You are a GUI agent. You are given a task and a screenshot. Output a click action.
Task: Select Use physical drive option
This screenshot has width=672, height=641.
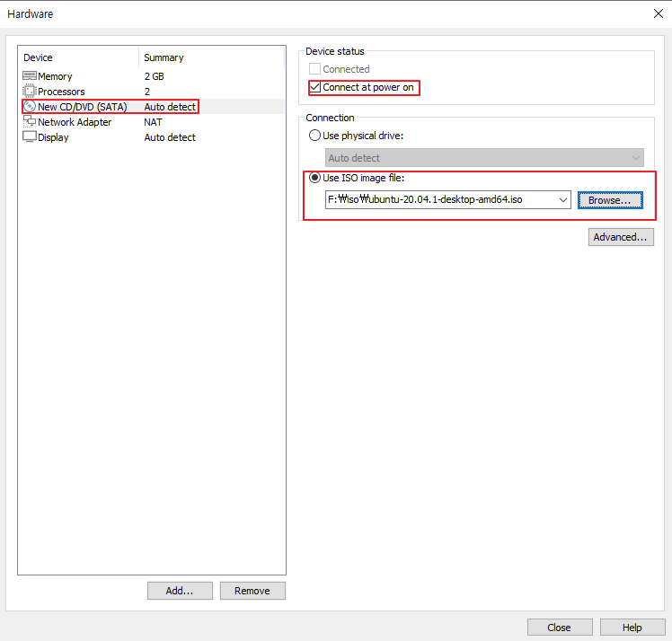tap(314, 136)
